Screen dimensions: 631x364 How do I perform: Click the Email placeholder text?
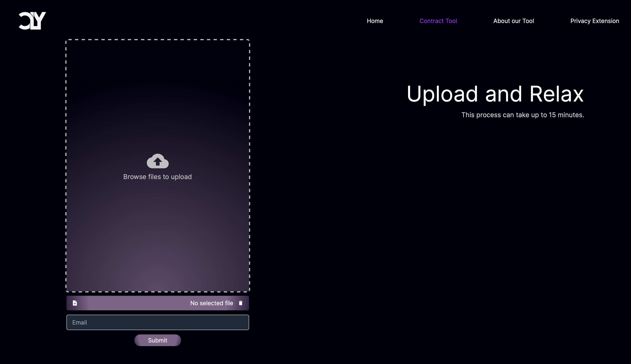[79, 323]
